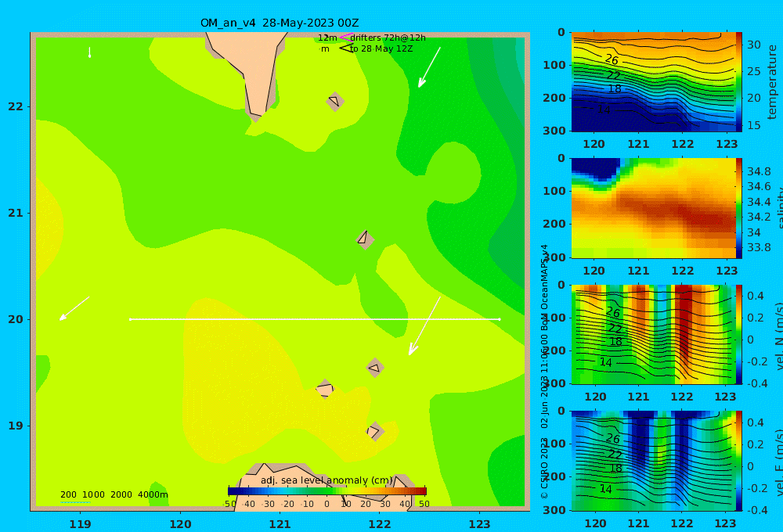Click the main map longitude label 119

coord(81,524)
